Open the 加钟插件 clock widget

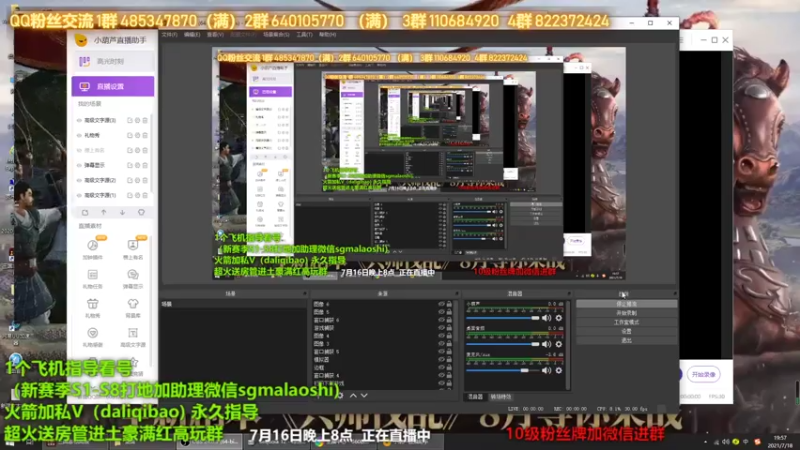[x=92, y=248]
